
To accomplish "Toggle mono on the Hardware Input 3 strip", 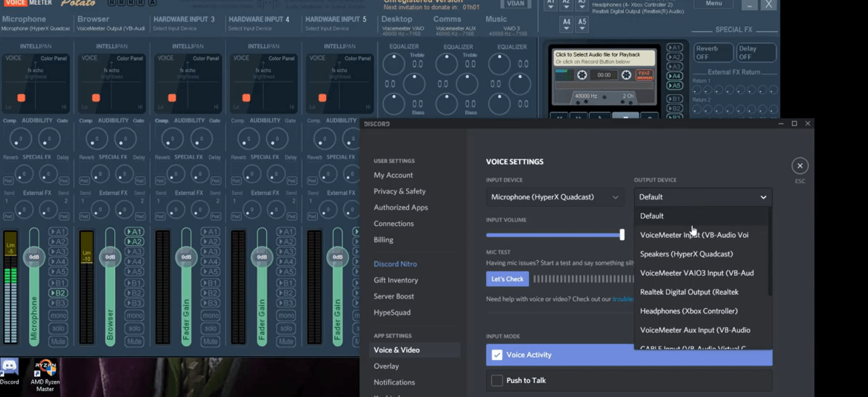I will [211, 315].
